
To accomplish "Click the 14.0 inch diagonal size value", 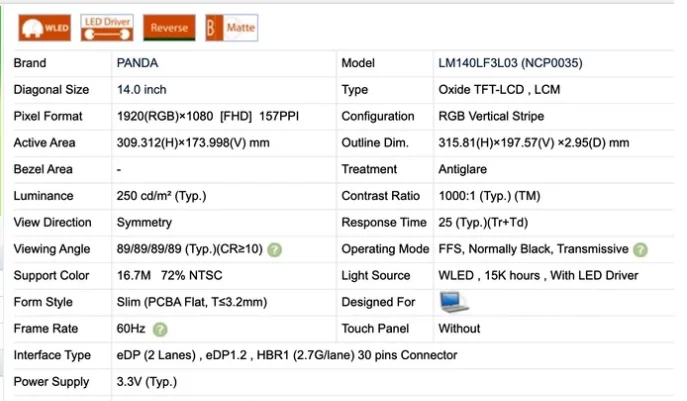I will [142, 90].
